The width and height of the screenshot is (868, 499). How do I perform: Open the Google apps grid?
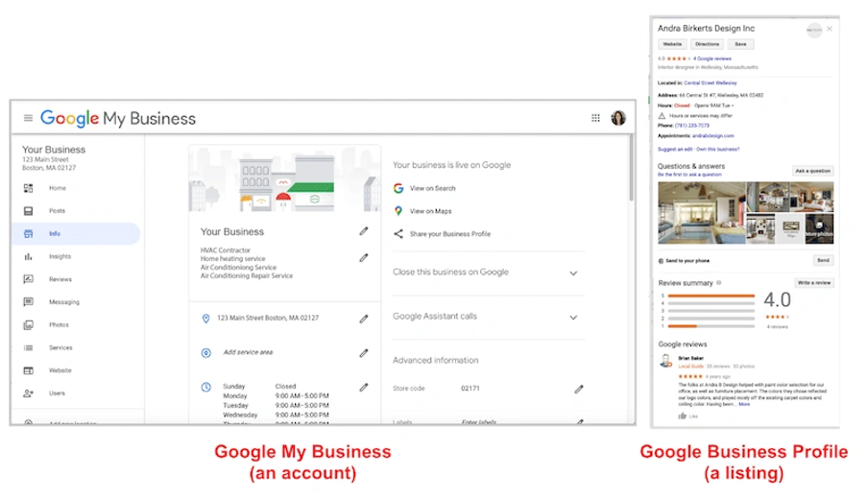point(595,118)
